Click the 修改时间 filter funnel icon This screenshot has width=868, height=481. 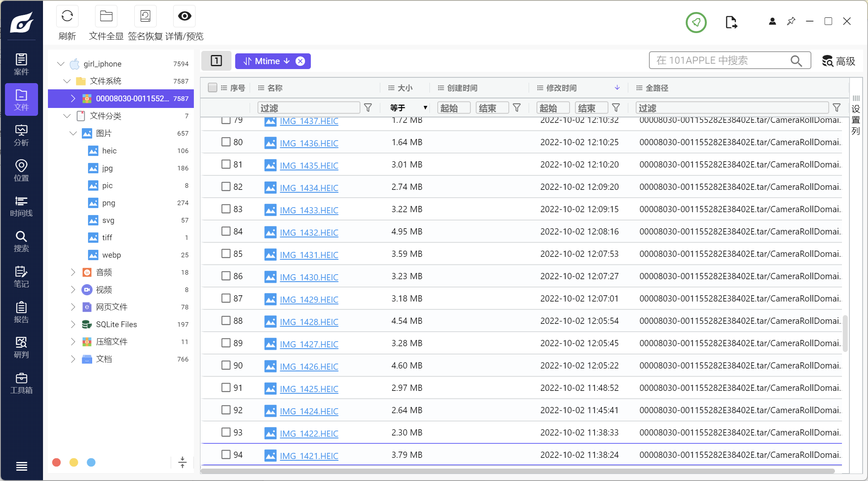coord(616,108)
